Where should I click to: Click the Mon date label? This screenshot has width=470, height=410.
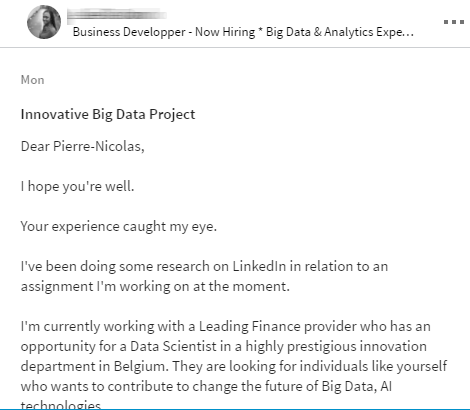[32, 80]
